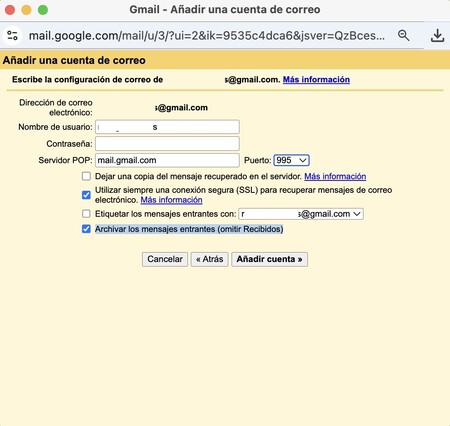
Task: Follow the top Más información link beside gmail.com
Action: click(316, 79)
